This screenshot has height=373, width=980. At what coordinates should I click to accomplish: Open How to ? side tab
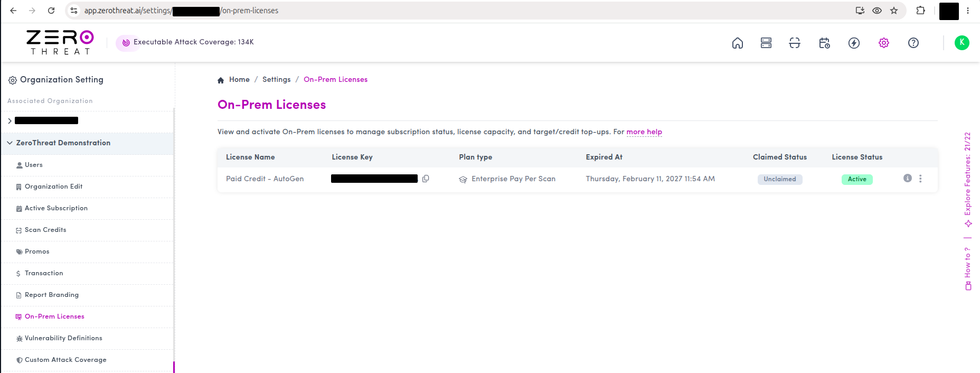pos(968,269)
